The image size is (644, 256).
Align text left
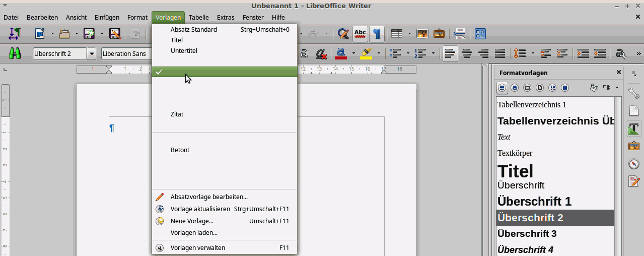tap(450, 53)
